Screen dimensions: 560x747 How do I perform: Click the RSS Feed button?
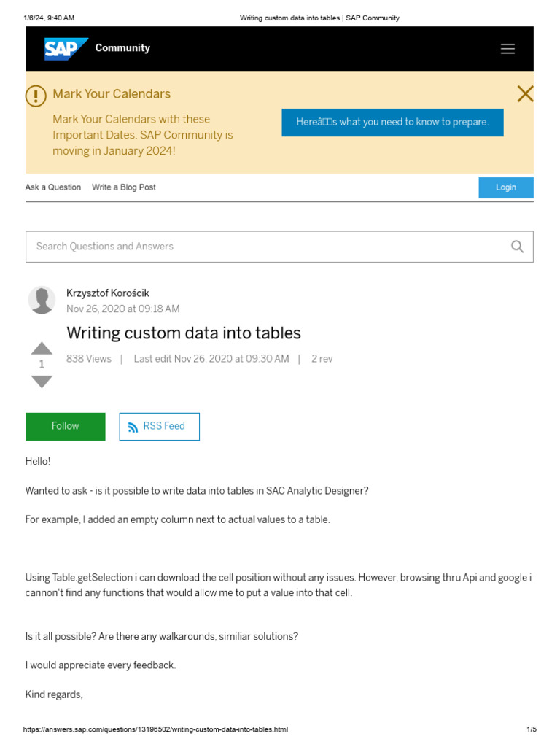[x=159, y=427]
